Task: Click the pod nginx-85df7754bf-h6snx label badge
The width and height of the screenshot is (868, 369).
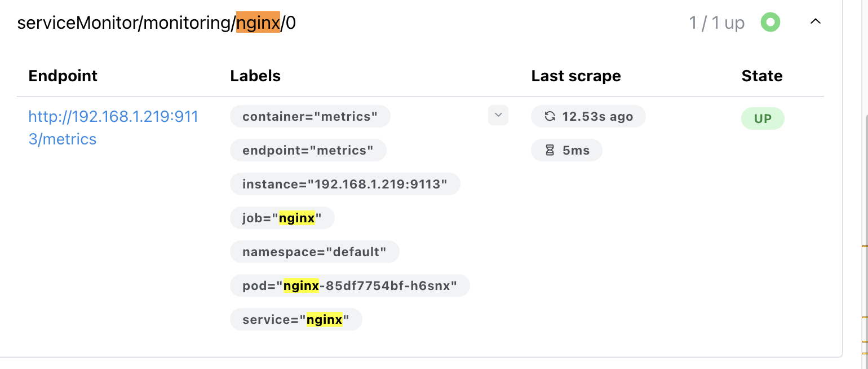Action: [x=350, y=285]
